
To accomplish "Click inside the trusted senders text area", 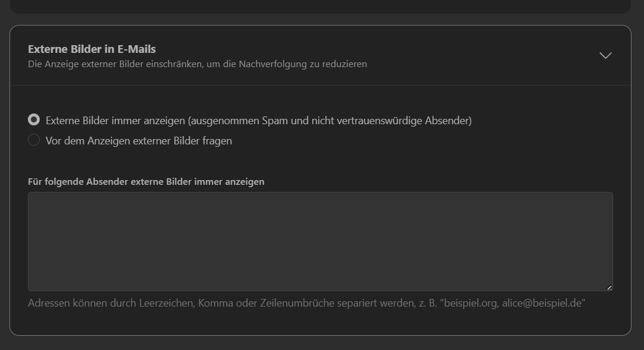I will (320, 241).
